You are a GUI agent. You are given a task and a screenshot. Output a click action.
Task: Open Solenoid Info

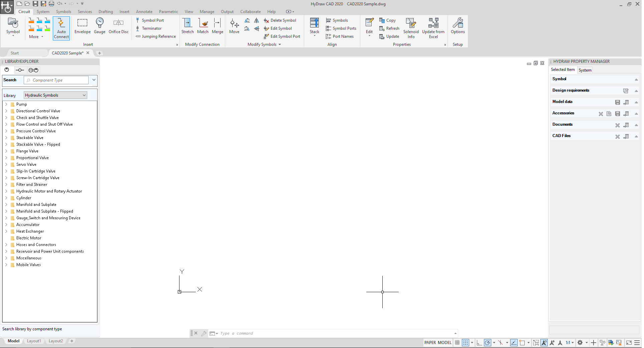tap(411, 28)
